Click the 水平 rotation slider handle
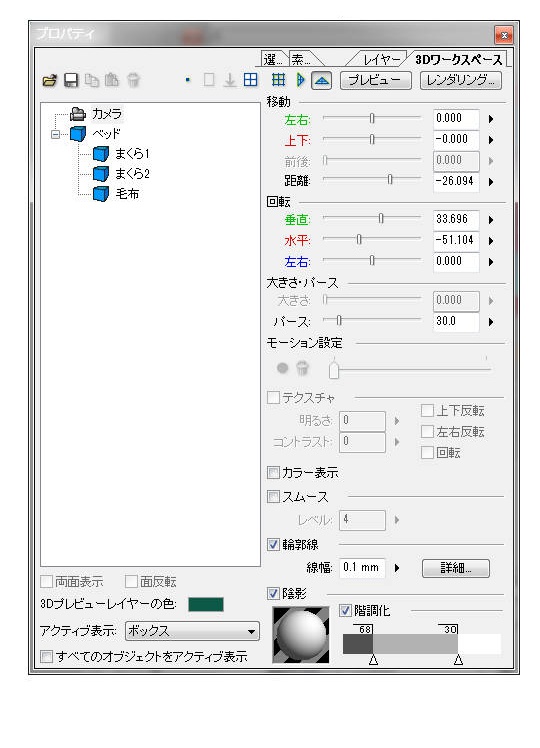Viewport: 540px width, 748px height. [x=359, y=239]
